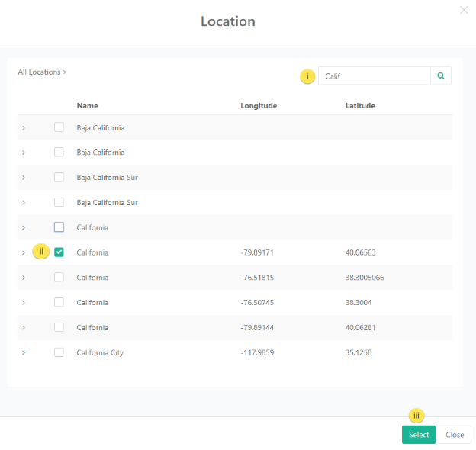Uncheck California with longitude -79.89171
476x450 pixels.
point(59,252)
